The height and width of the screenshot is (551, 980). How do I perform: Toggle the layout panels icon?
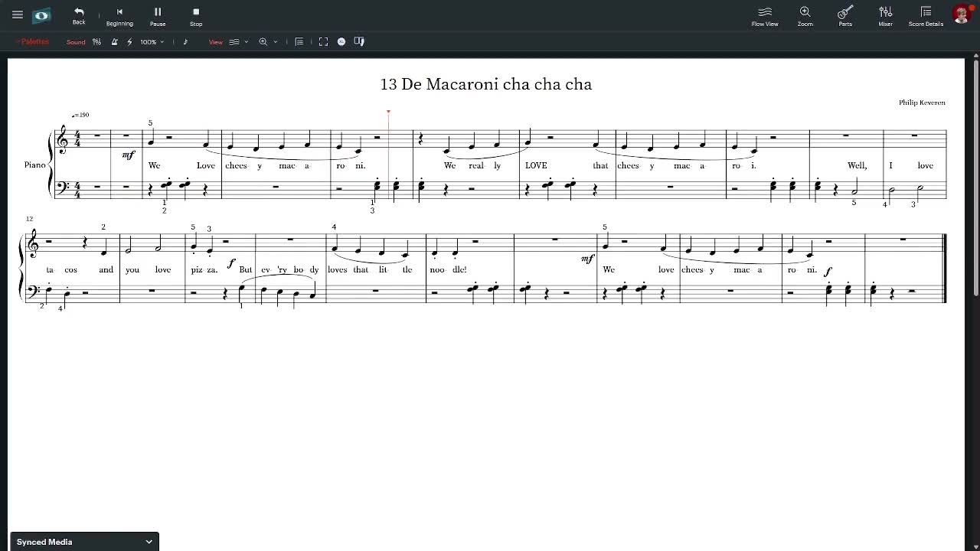click(359, 42)
